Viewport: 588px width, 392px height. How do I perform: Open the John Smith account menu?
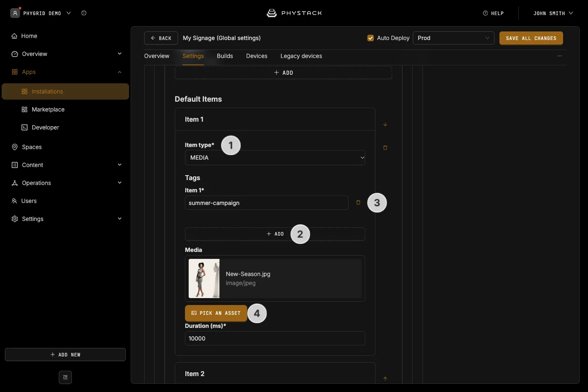point(553,13)
